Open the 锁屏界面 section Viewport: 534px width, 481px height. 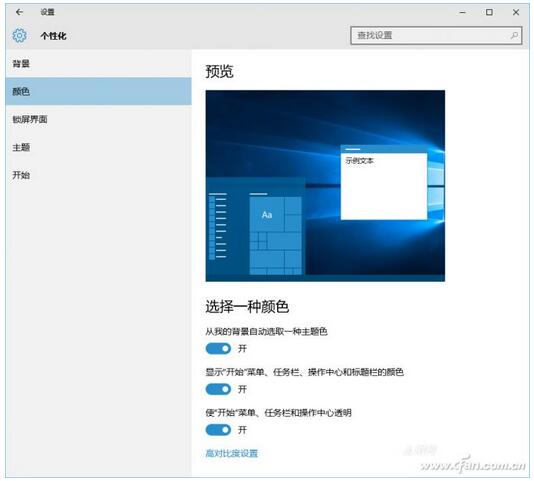tap(98, 119)
